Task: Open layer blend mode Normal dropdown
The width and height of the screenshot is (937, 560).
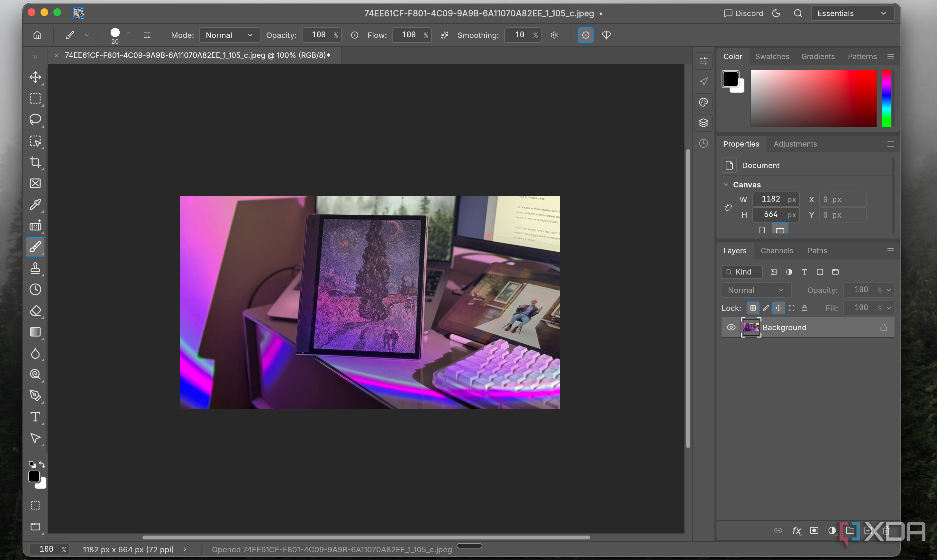Action: (x=756, y=290)
